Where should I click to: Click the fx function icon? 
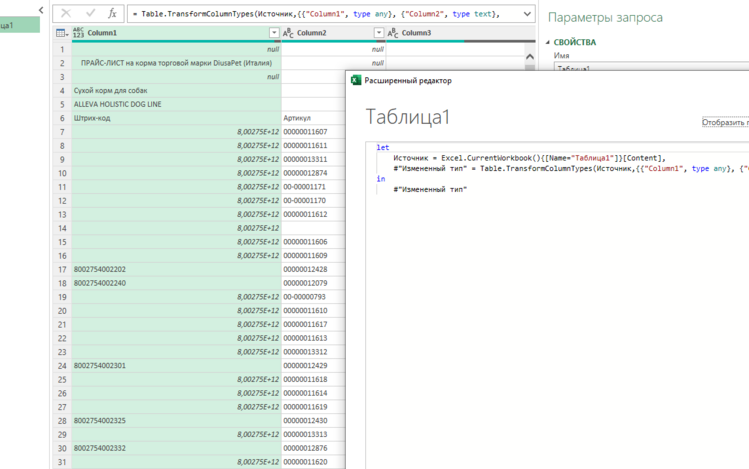pyautogui.click(x=113, y=14)
